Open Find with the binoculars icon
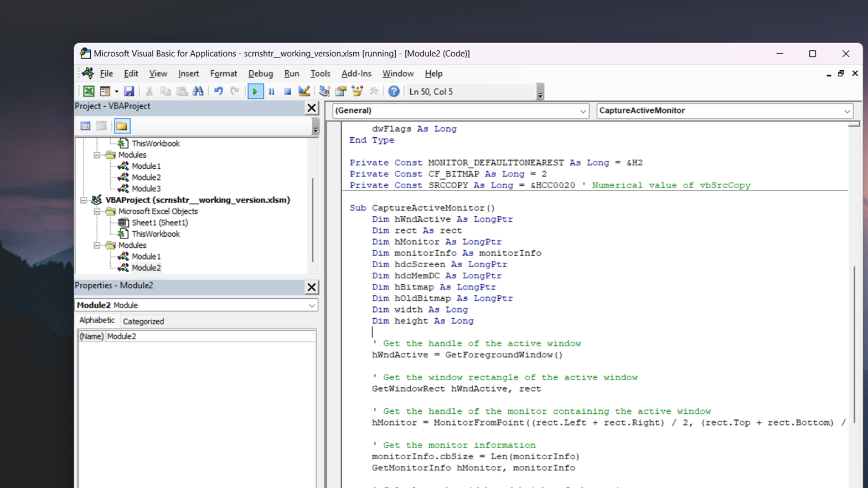Image resolution: width=868 pixels, height=488 pixels. (198, 91)
